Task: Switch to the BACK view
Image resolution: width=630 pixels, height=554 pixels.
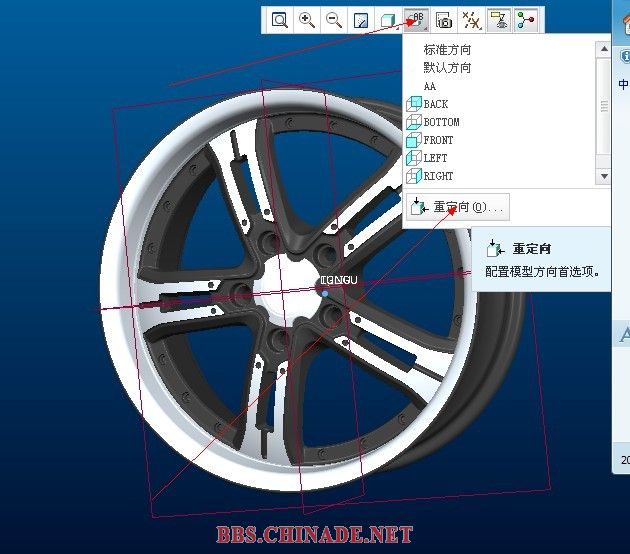Action: click(x=427, y=104)
